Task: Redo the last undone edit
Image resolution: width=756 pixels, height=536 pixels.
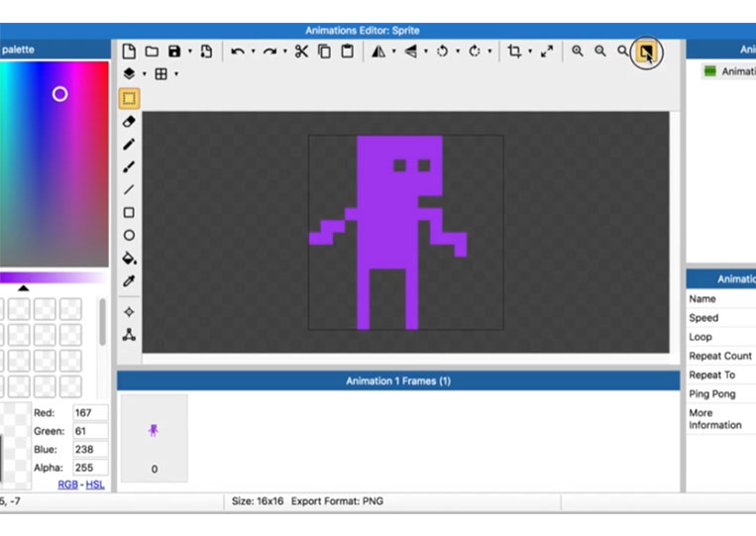Action: pyautogui.click(x=270, y=52)
